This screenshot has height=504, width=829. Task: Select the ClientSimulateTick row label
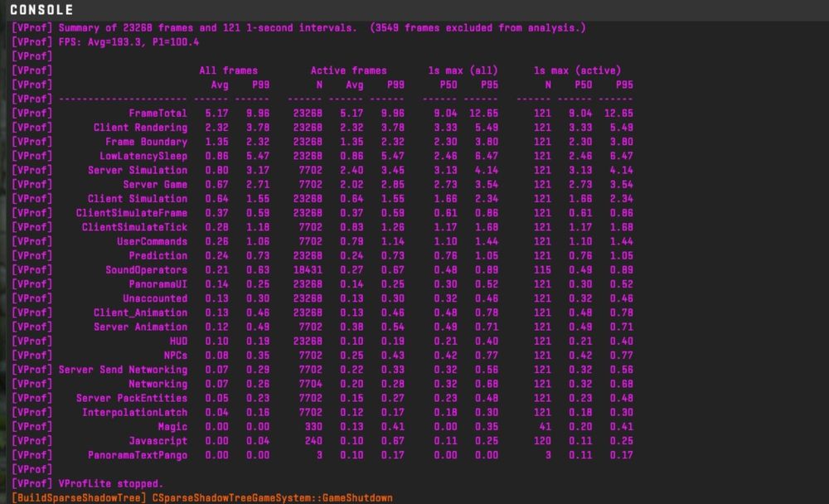tap(134, 228)
